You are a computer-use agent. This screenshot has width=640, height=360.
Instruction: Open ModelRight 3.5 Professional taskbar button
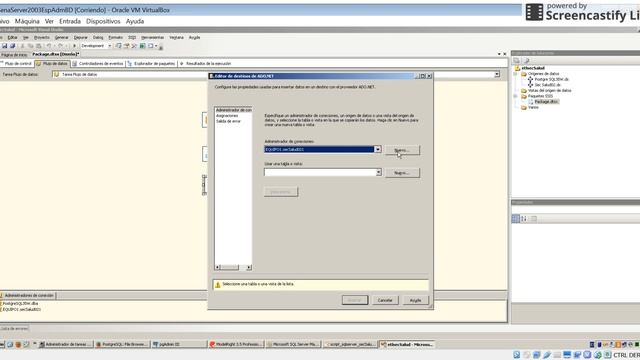(236, 344)
